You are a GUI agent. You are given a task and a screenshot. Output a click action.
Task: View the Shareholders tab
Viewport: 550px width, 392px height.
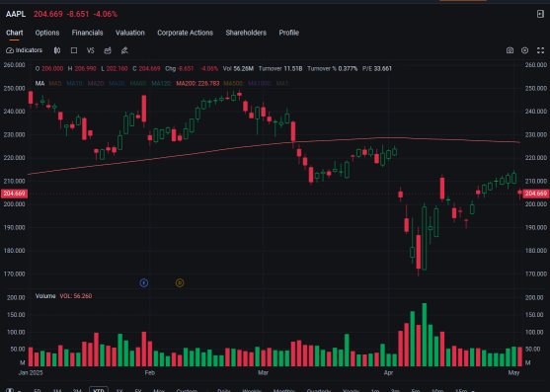246,33
